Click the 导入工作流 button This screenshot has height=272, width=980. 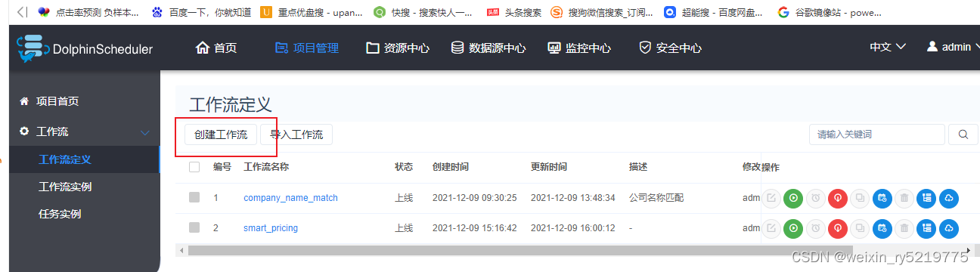(296, 134)
